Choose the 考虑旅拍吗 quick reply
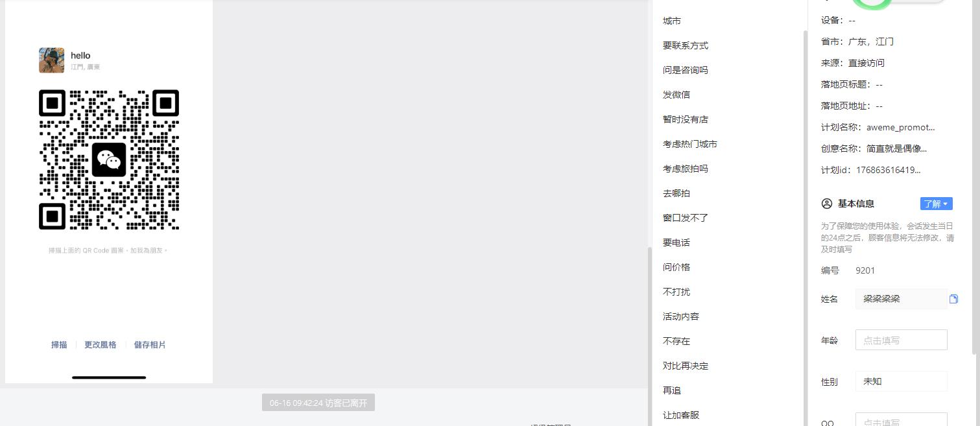Image resolution: width=980 pixels, height=426 pixels. 686,169
